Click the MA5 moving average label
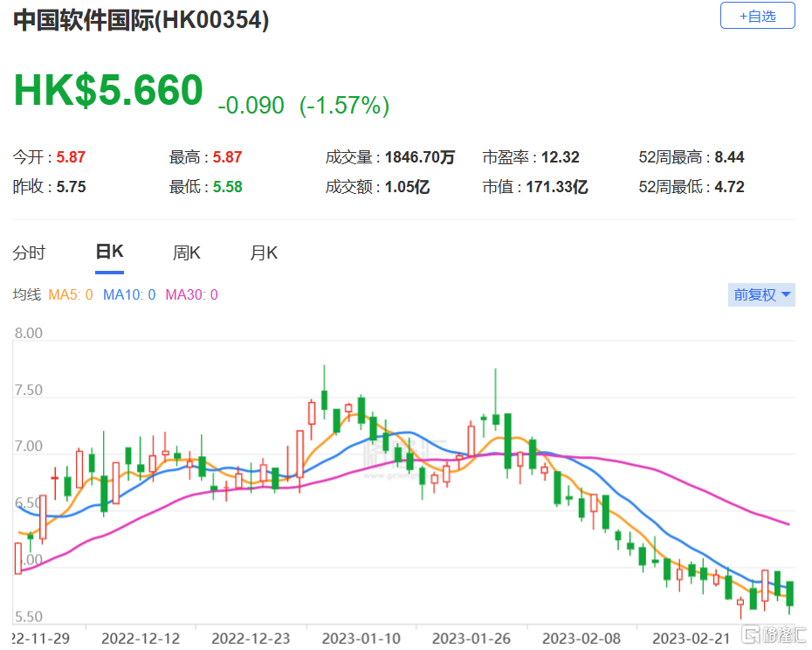 point(71,295)
